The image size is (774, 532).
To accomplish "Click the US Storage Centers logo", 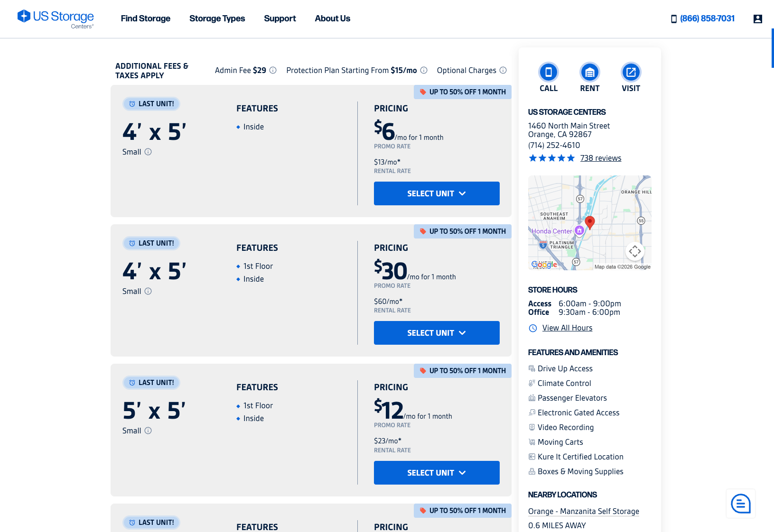I will 56,18.
